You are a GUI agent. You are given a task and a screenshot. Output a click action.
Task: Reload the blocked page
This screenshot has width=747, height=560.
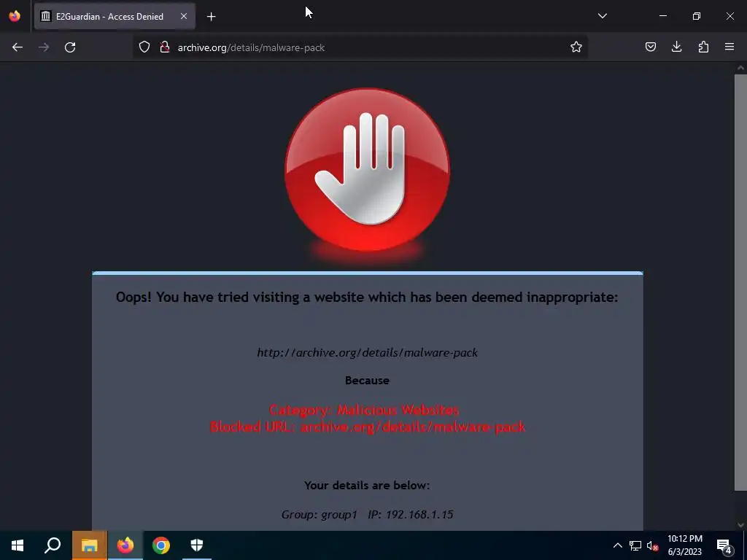[x=70, y=47]
